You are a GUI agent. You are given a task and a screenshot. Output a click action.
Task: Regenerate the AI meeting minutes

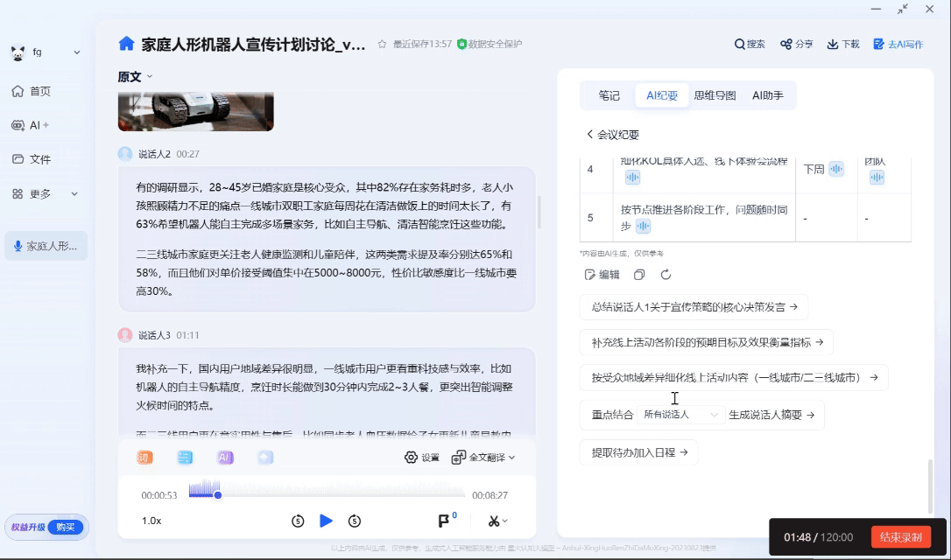coord(667,274)
